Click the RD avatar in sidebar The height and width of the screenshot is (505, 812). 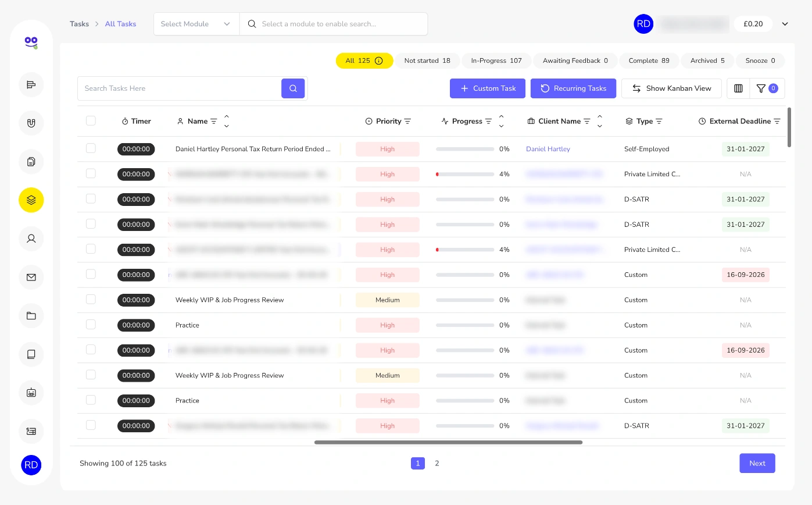coord(31,465)
